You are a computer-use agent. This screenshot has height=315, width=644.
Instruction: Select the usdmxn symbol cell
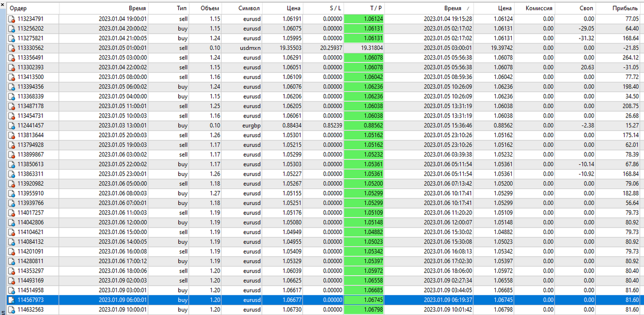pyautogui.click(x=250, y=48)
